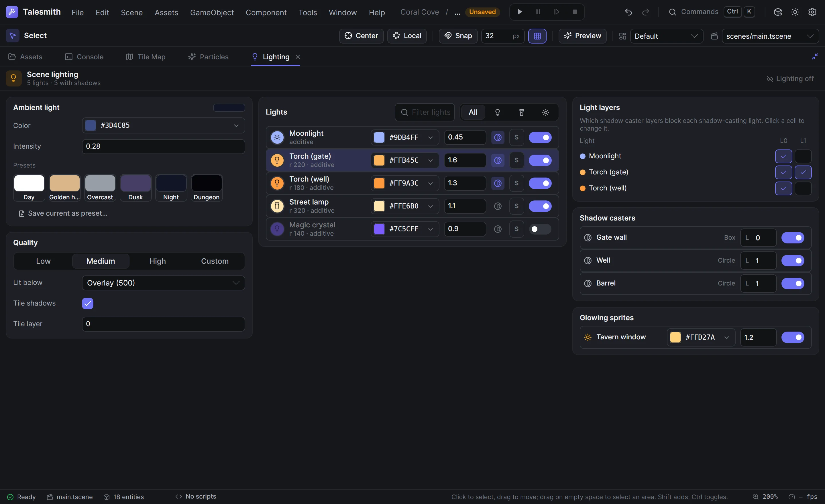
Task: Click the S solo button on Torch (gate)
Action: [x=516, y=160]
